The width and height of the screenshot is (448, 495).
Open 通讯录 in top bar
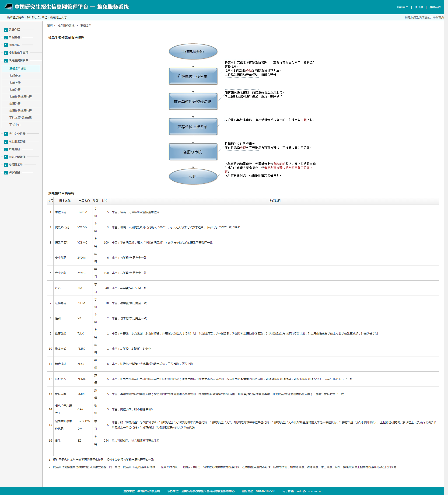pos(419,7)
